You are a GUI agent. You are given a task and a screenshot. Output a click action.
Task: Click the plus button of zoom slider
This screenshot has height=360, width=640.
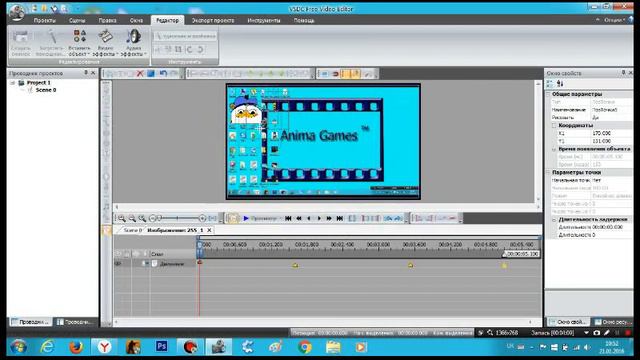point(202,218)
